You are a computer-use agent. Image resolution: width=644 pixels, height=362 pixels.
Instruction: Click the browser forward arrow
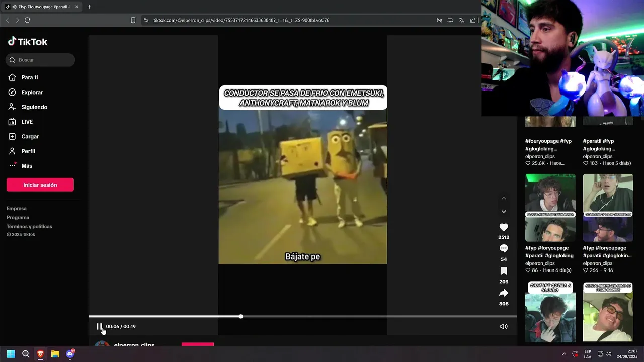(17, 20)
